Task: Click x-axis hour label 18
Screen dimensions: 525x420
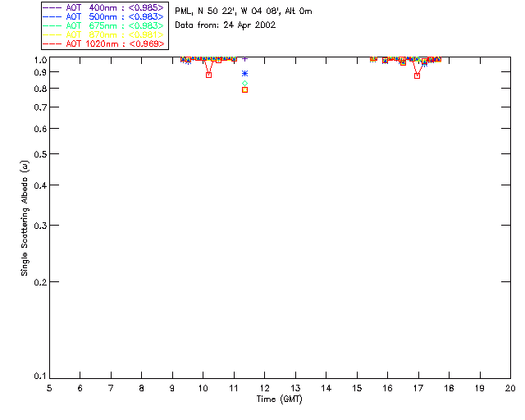Action: point(449,388)
